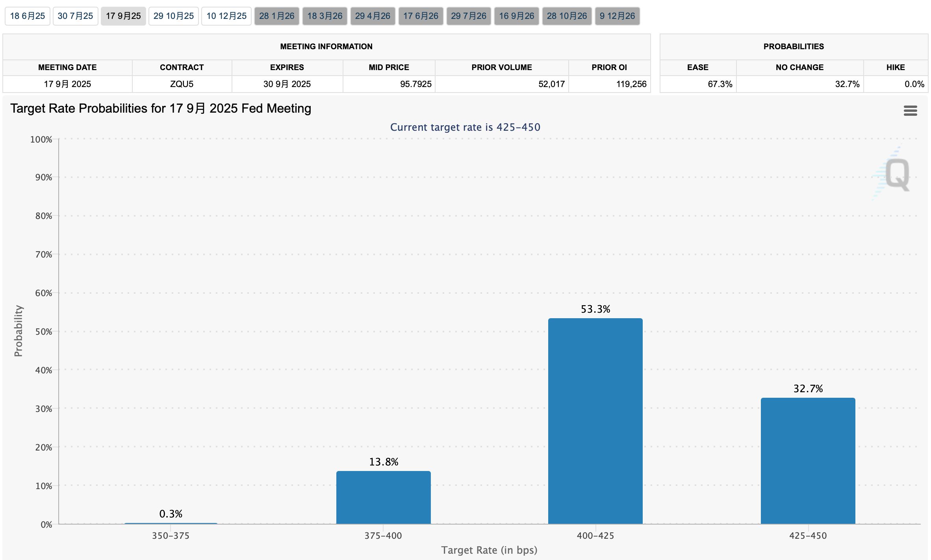Go to the 29 4月26 meeting tab
The height and width of the screenshot is (560, 931).
tap(373, 16)
